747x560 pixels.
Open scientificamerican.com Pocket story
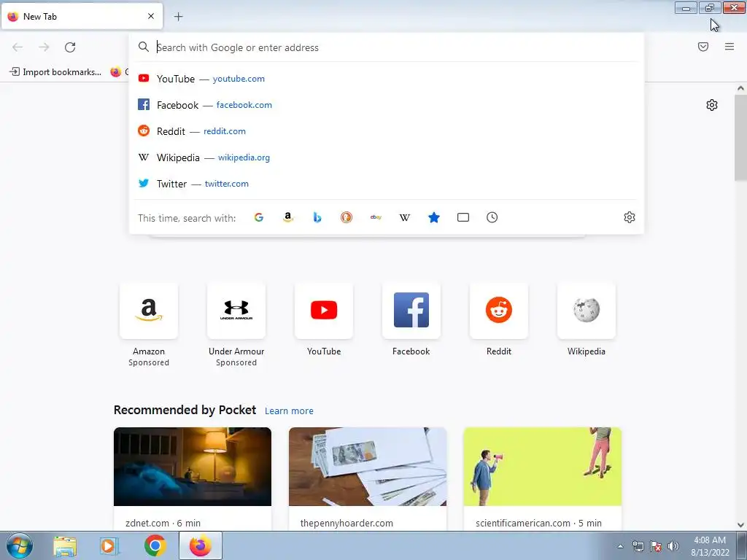pos(542,478)
